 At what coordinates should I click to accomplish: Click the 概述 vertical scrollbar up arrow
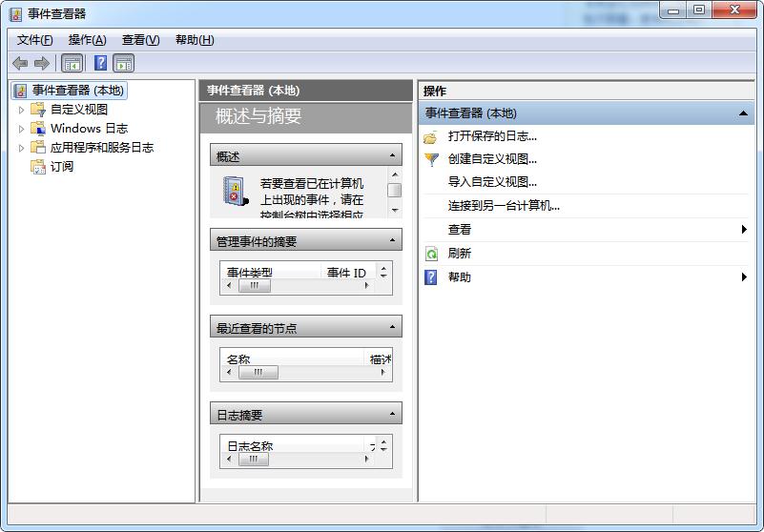coord(395,174)
